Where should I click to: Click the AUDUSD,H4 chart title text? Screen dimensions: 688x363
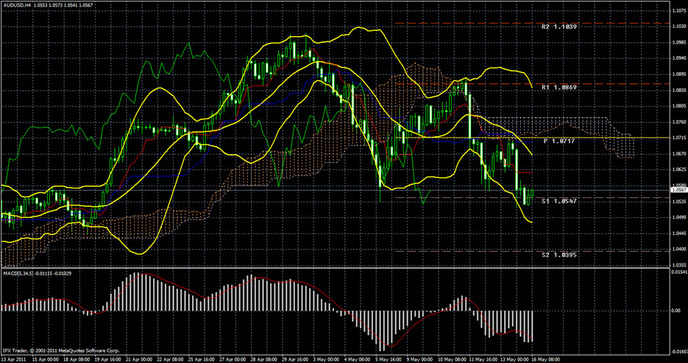(17, 4)
